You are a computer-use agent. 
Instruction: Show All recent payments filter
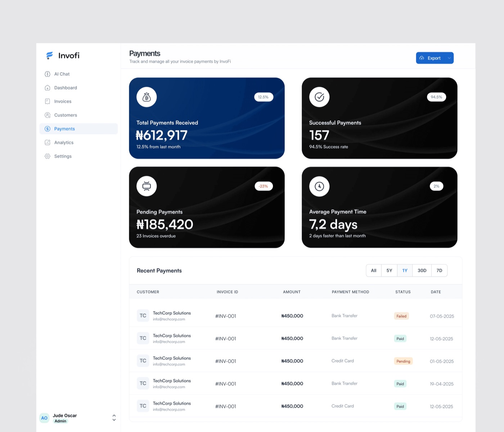(374, 271)
